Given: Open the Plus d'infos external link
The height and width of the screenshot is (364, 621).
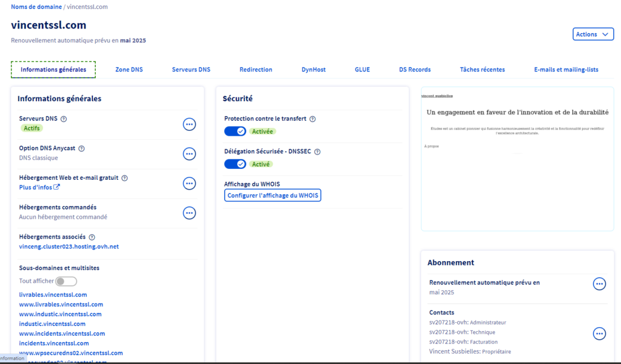Looking at the screenshot, I should [x=39, y=187].
